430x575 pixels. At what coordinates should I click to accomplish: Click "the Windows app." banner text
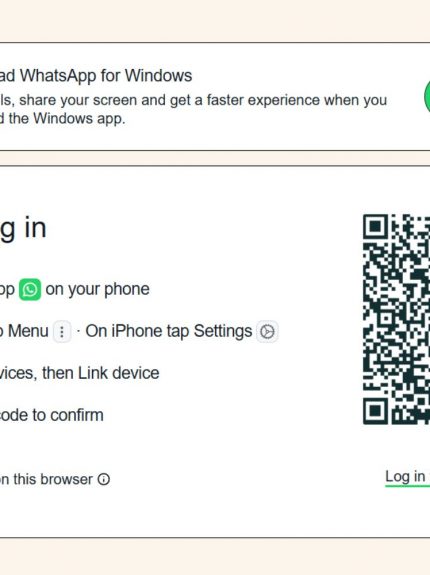67,118
